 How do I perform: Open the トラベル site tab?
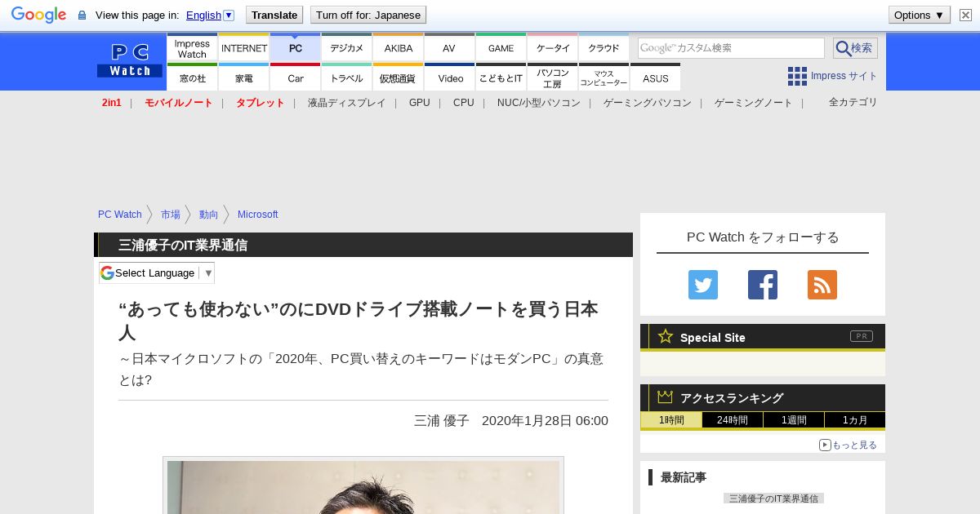click(x=347, y=78)
